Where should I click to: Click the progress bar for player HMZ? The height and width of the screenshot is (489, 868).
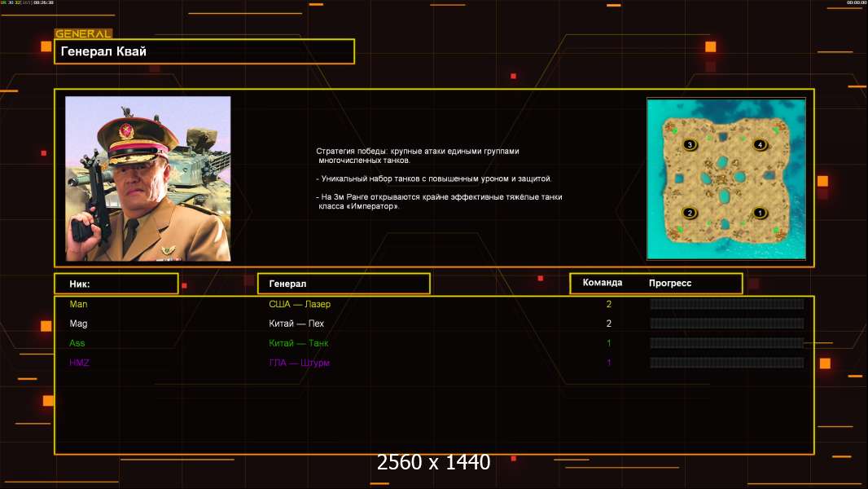(x=726, y=363)
